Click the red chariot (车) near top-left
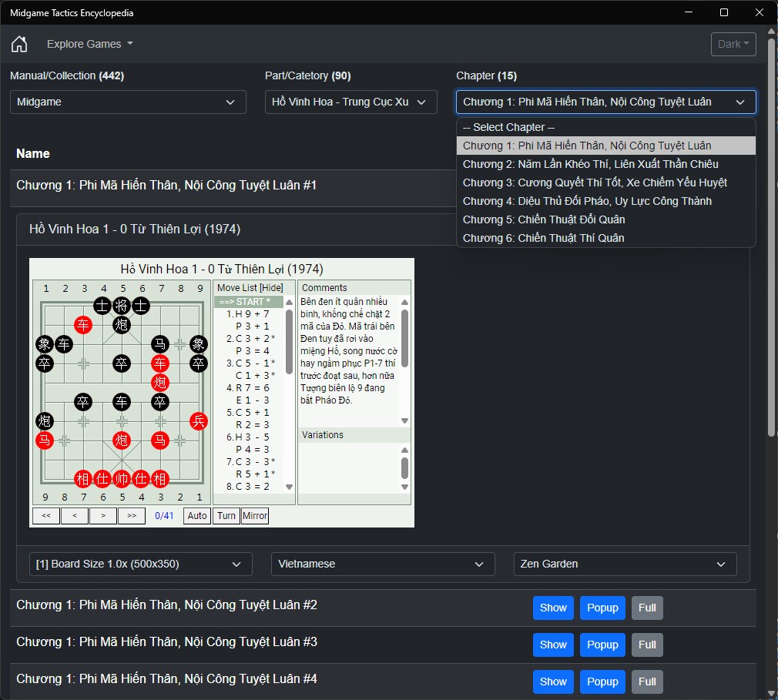The image size is (778, 700). (83, 324)
